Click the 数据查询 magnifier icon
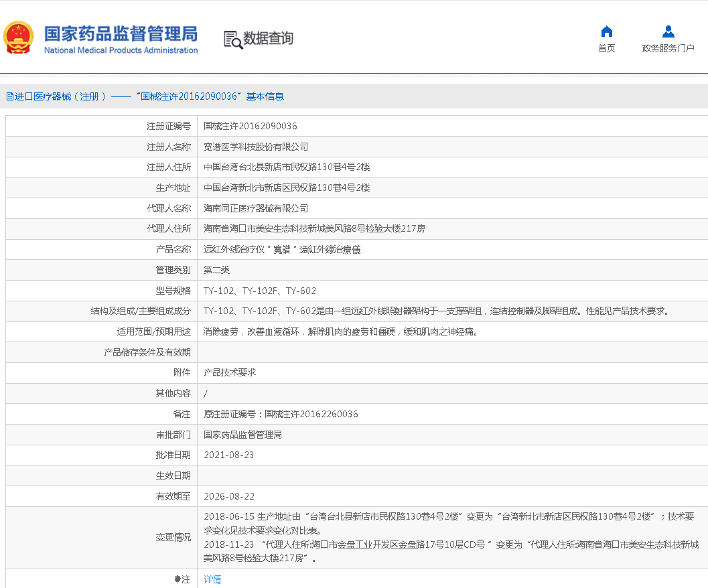The height and width of the screenshot is (588, 708). pyautogui.click(x=233, y=40)
